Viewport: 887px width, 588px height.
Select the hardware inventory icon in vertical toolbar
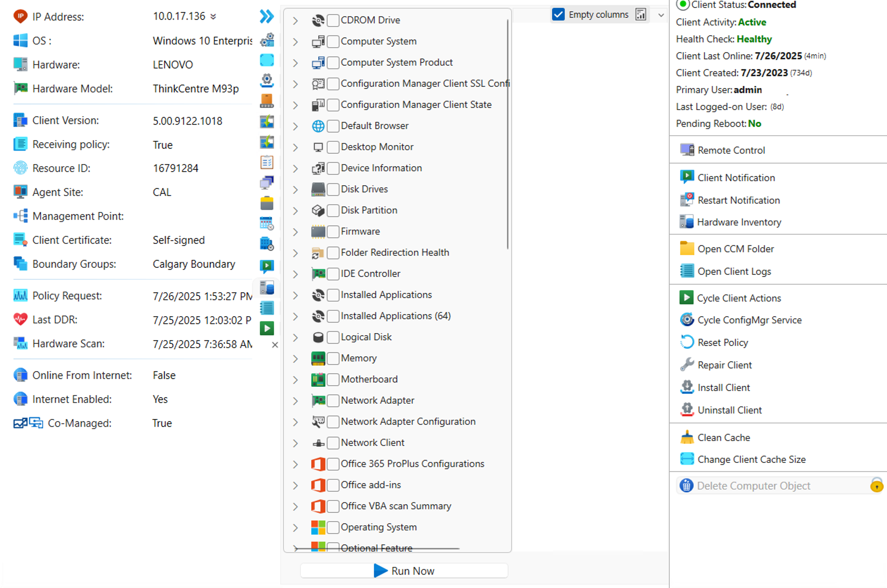(x=267, y=288)
